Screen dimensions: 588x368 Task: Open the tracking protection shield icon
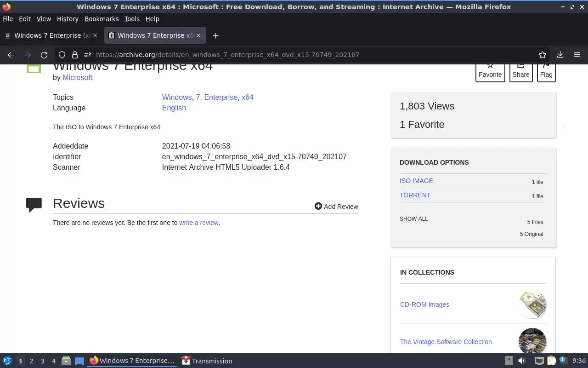pyautogui.click(x=62, y=55)
